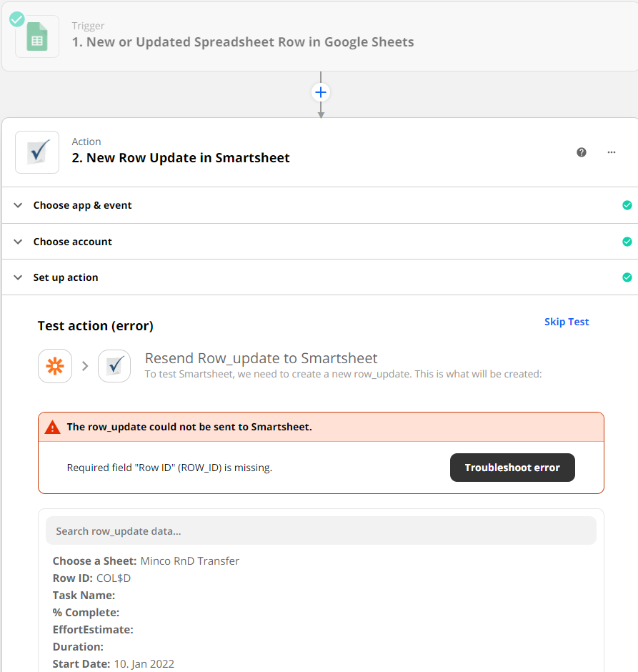The image size is (638, 672).
Task: Click the green check for Choose app & event
Action: click(x=627, y=205)
